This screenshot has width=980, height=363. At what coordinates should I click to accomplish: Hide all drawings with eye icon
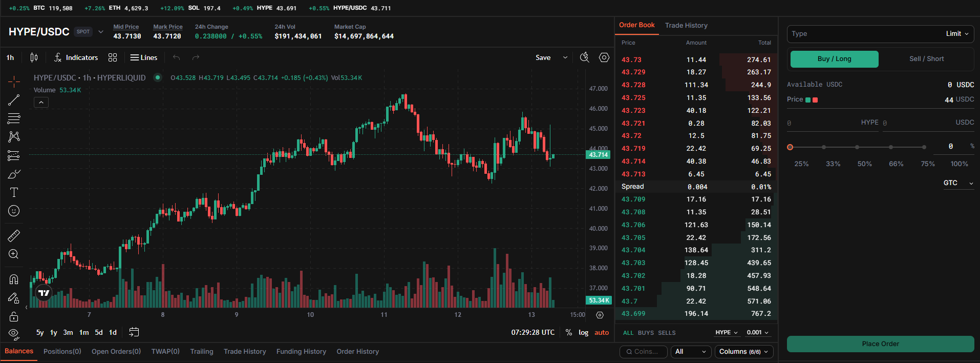[x=14, y=334]
